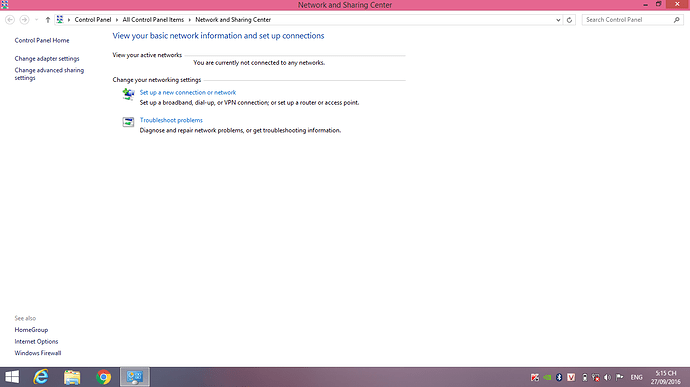Launch Google Chrome from the taskbar
This screenshot has width=690, height=387.
[x=103, y=377]
